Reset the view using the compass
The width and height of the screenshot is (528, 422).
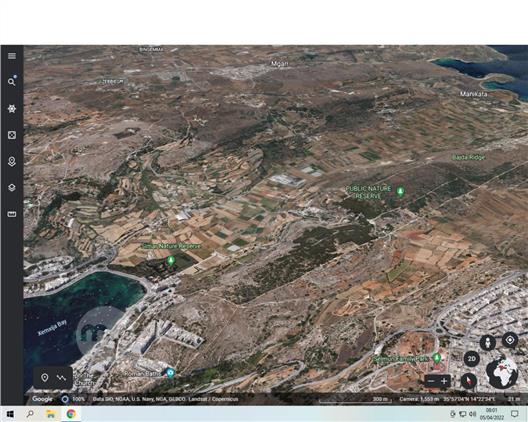click(x=469, y=381)
